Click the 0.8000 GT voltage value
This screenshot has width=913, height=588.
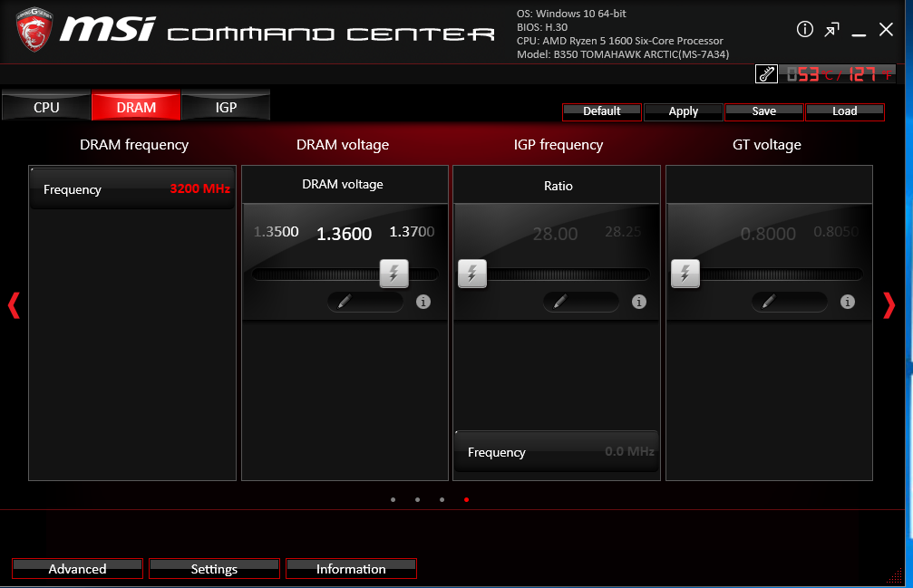tap(768, 234)
